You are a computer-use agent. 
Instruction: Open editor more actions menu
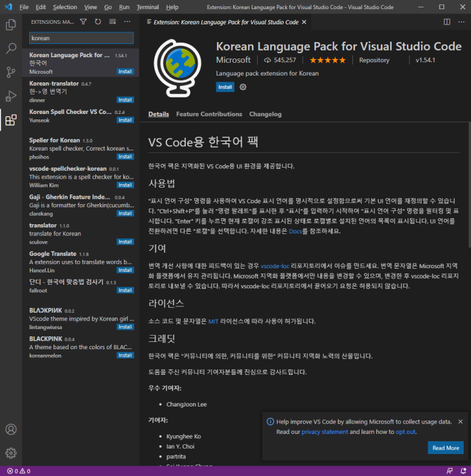461,22
